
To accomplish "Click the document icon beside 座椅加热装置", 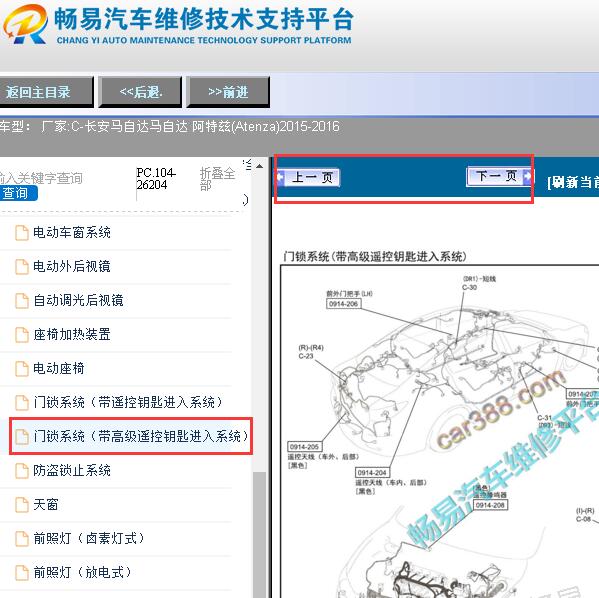I will (22, 335).
